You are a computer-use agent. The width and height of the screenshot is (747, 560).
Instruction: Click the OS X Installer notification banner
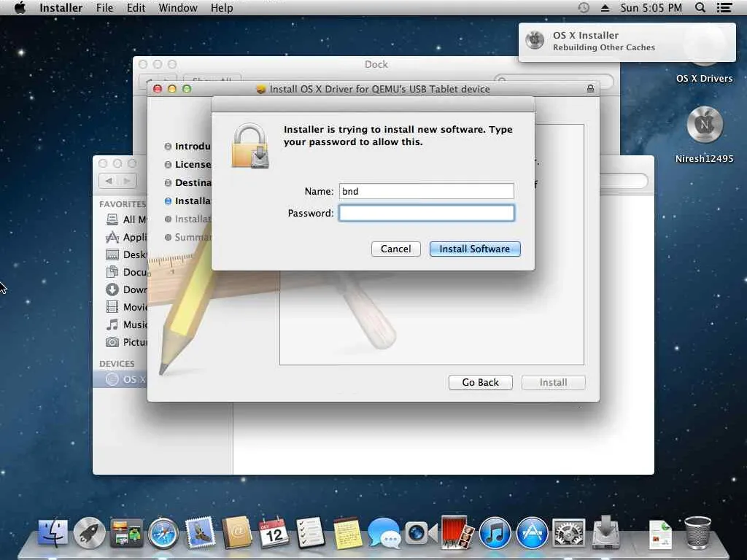pyautogui.click(x=627, y=42)
